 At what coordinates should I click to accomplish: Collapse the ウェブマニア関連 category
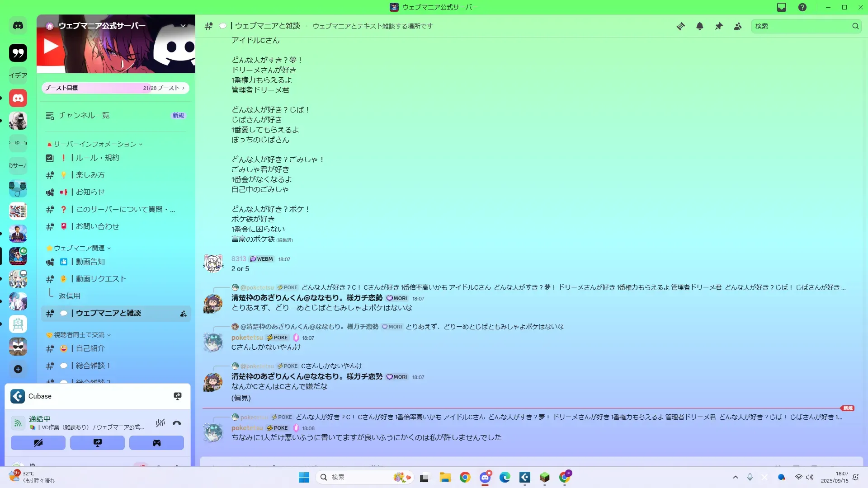(80, 248)
